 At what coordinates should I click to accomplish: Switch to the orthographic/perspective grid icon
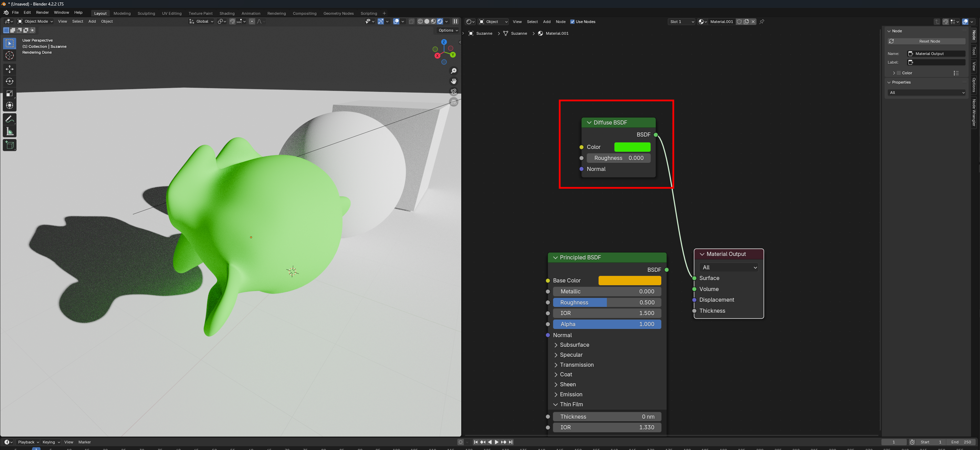tap(453, 102)
